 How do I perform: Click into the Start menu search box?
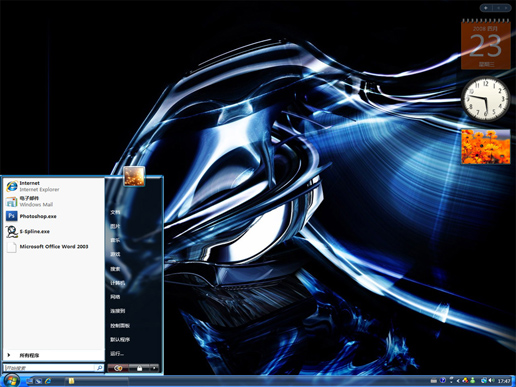point(49,368)
